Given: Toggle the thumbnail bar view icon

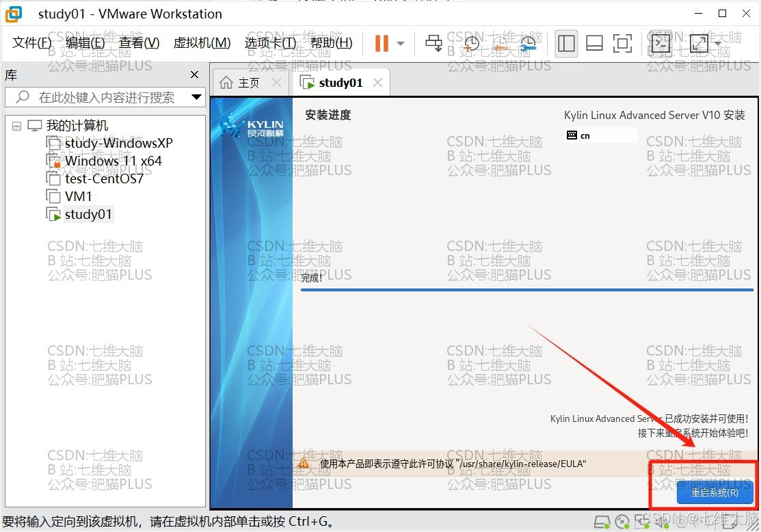Looking at the screenshot, I should [594, 43].
